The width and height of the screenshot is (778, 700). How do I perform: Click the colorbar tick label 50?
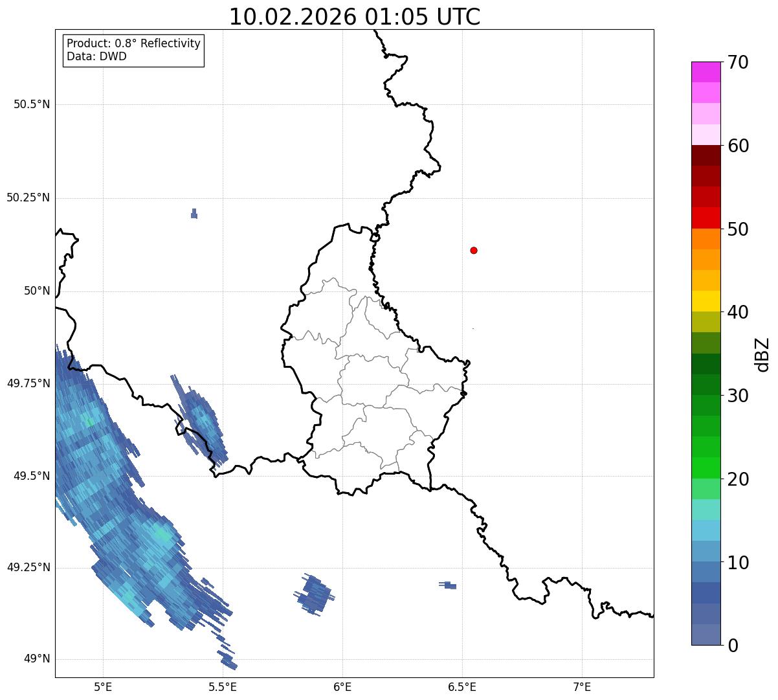coord(739,229)
